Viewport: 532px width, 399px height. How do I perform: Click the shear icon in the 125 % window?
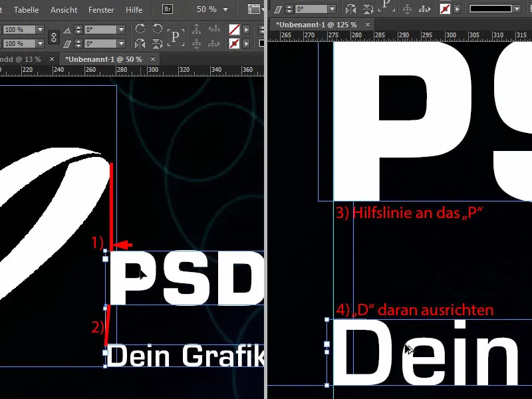click(x=278, y=9)
